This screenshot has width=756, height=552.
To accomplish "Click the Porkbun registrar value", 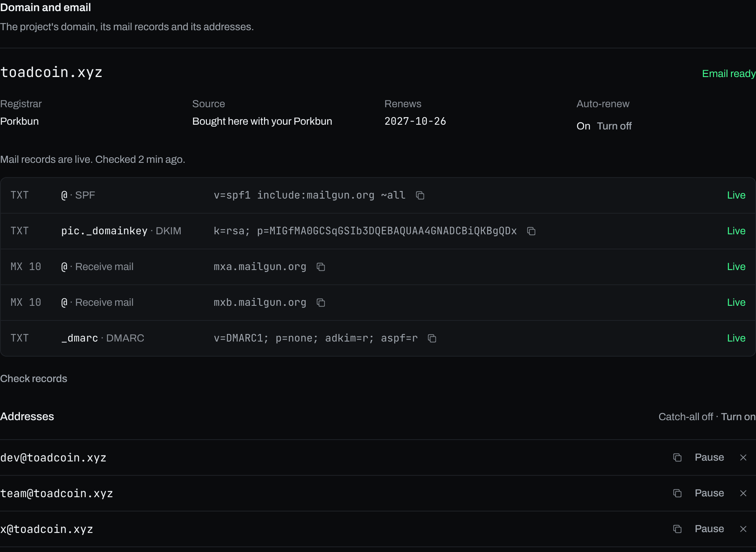I will (x=19, y=121).
